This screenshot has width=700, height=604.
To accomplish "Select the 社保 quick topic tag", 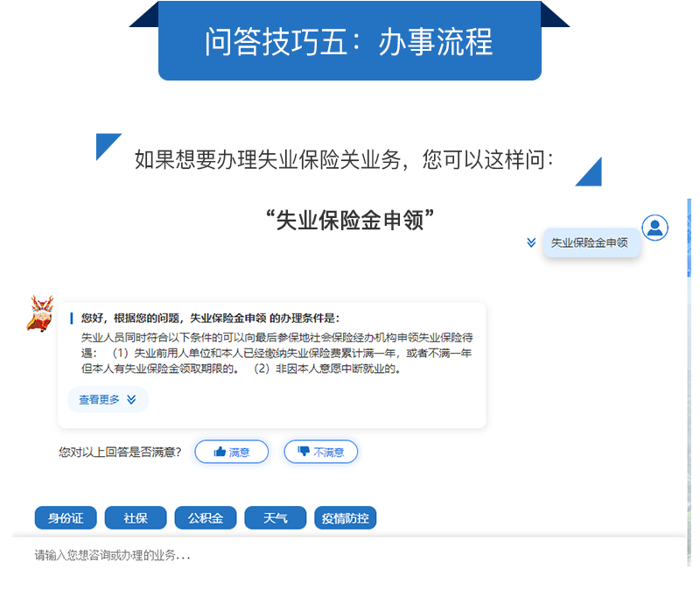I will [136, 518].
